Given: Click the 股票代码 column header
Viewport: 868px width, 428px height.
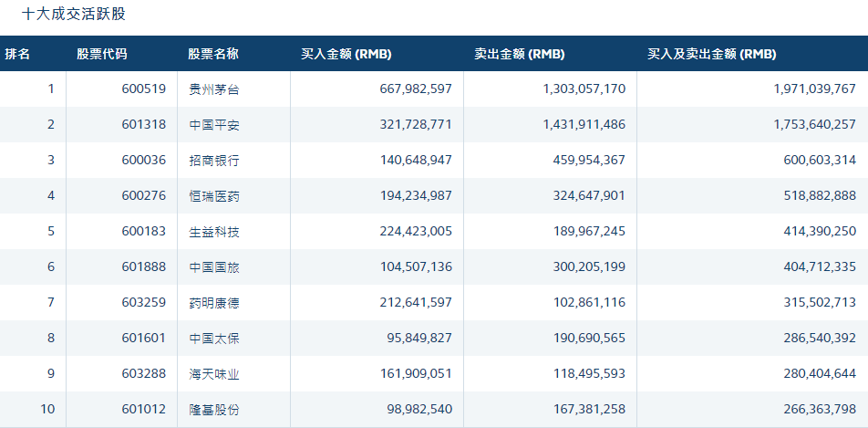Looking at the screenshot, I should (102, 54).
